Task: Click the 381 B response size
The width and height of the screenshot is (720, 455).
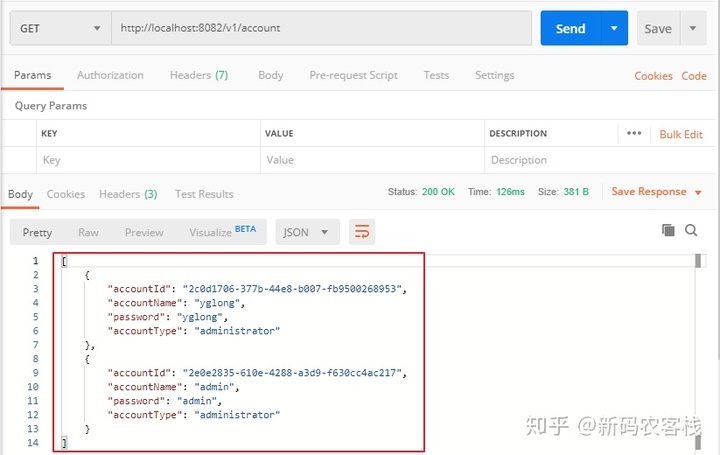Action: pyautogui.click(x=576, y=192)
